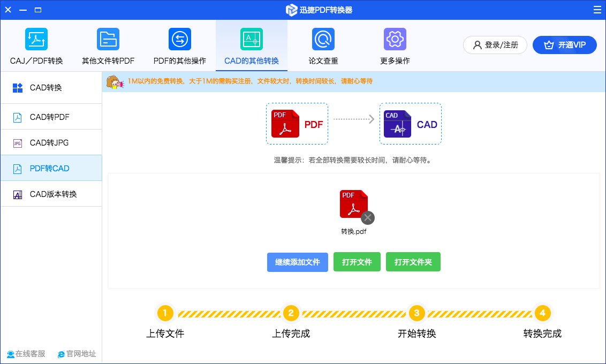The width and height of the screenshot is (606, 364).
Task: Click the 转换.pdf file name label
Action: pyautogui.click(x=354, y=231)
